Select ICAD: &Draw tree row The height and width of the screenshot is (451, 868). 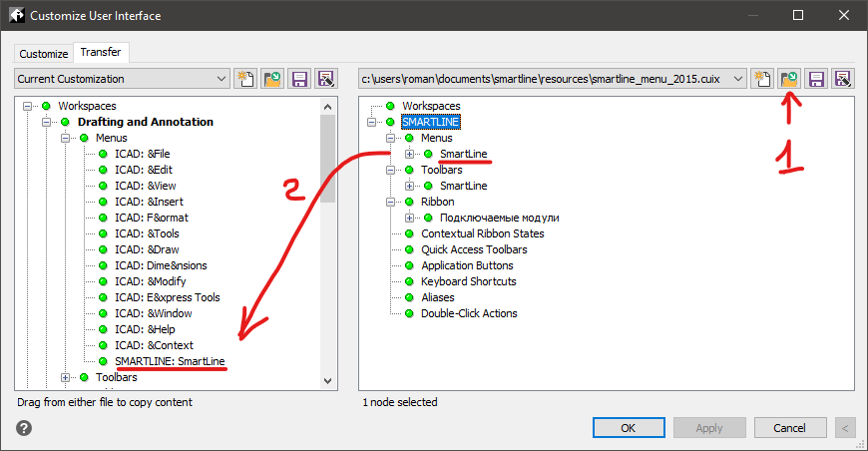click(x=147, y=250)
